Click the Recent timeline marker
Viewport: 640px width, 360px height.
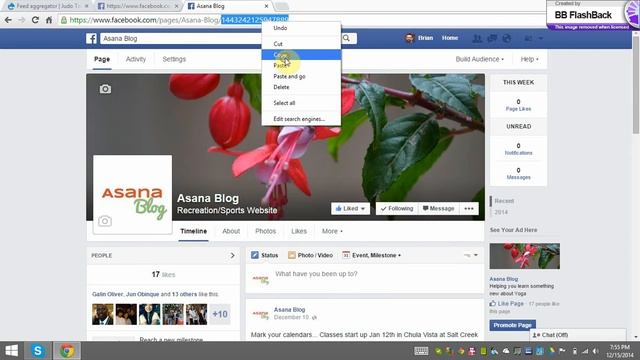click(x=504, y=201)
